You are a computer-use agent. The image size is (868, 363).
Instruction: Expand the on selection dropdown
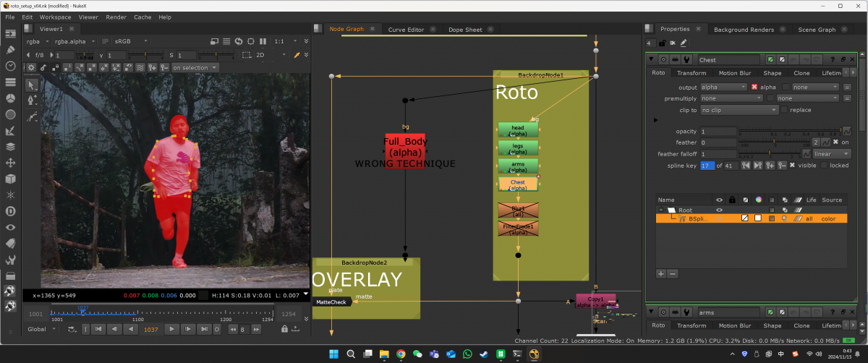pos(194,68)
